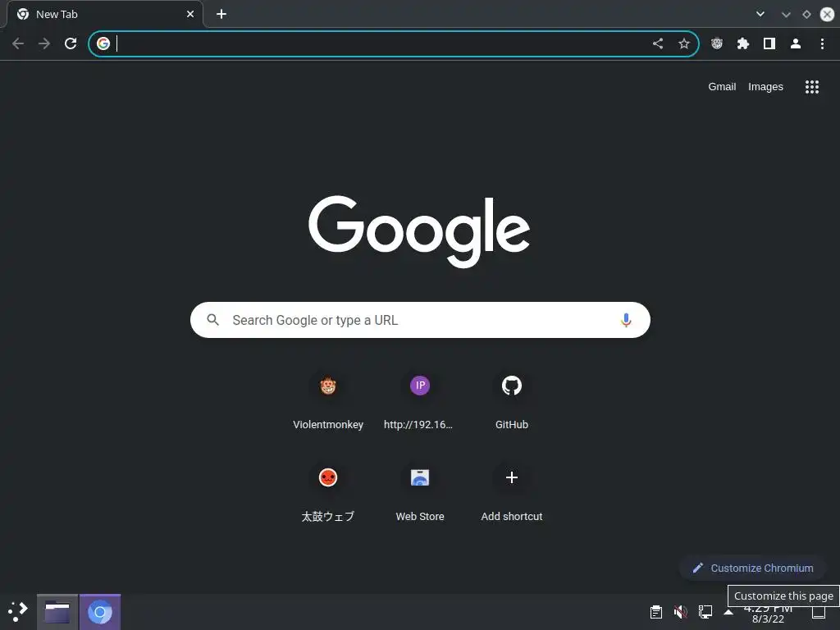Open the network tray icon
The height and width of the screenshot is (630, 840).
[x=705, y=612]
